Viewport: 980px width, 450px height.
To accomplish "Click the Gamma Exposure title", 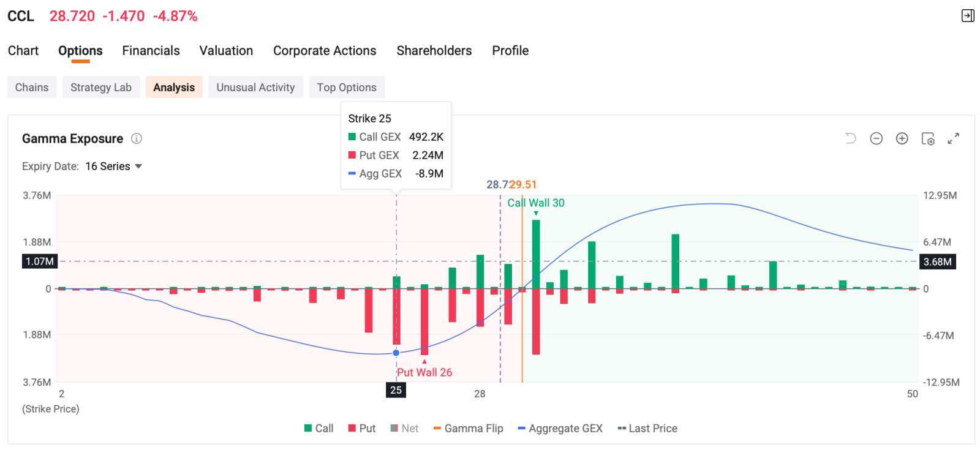I will pyautogui.click(x=72, y=138).
